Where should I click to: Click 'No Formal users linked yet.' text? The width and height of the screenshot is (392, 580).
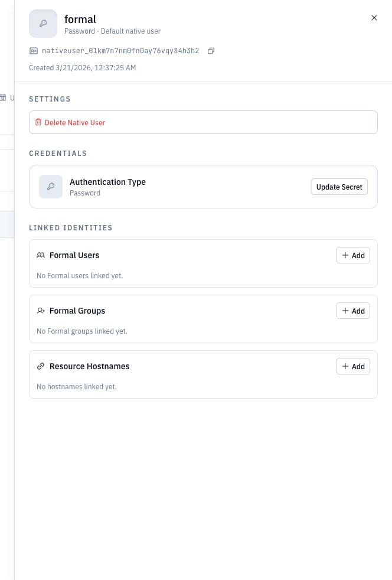(80, 276)
